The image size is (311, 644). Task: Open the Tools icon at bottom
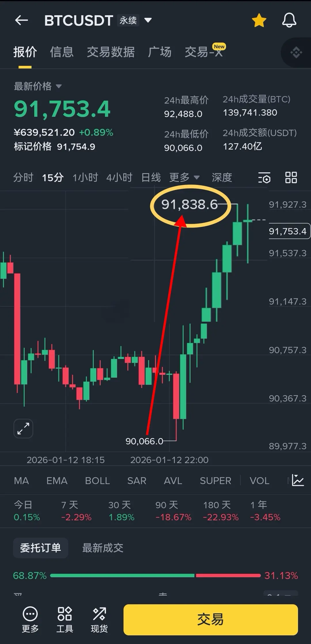[65, 620]
